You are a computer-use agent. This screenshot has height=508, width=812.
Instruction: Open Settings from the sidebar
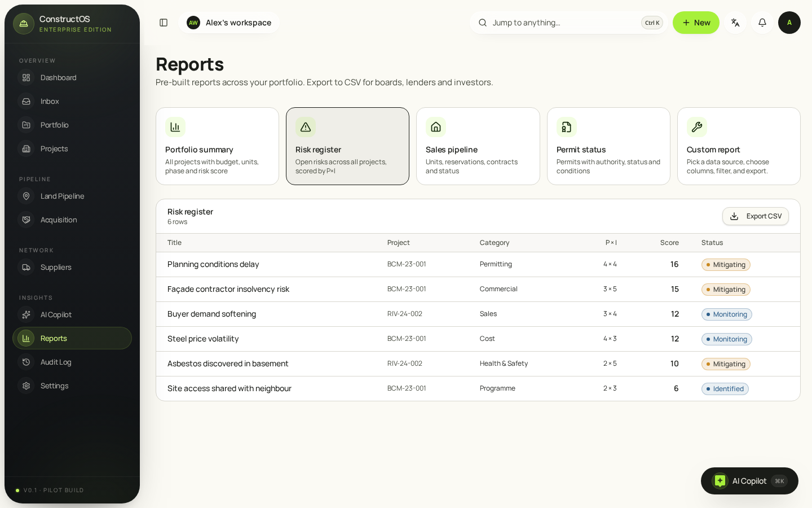click(72, 386)
